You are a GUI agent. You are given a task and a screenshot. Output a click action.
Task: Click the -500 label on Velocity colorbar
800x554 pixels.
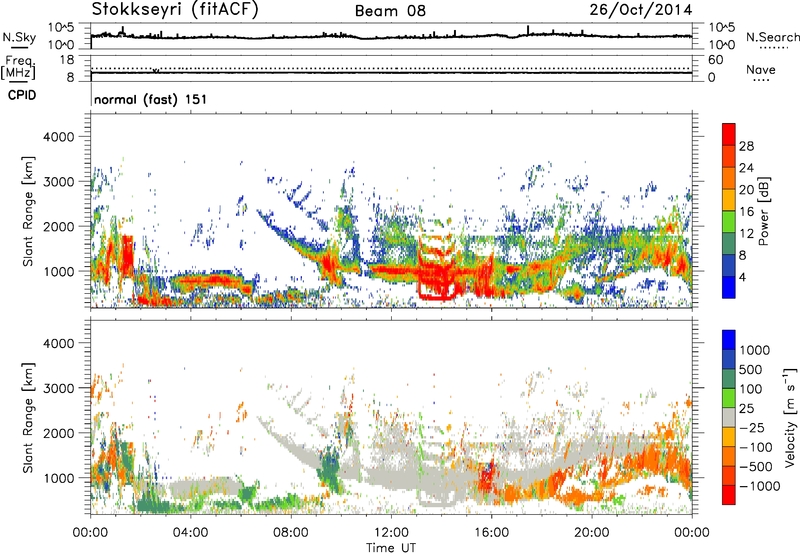[x=756, y=467]
